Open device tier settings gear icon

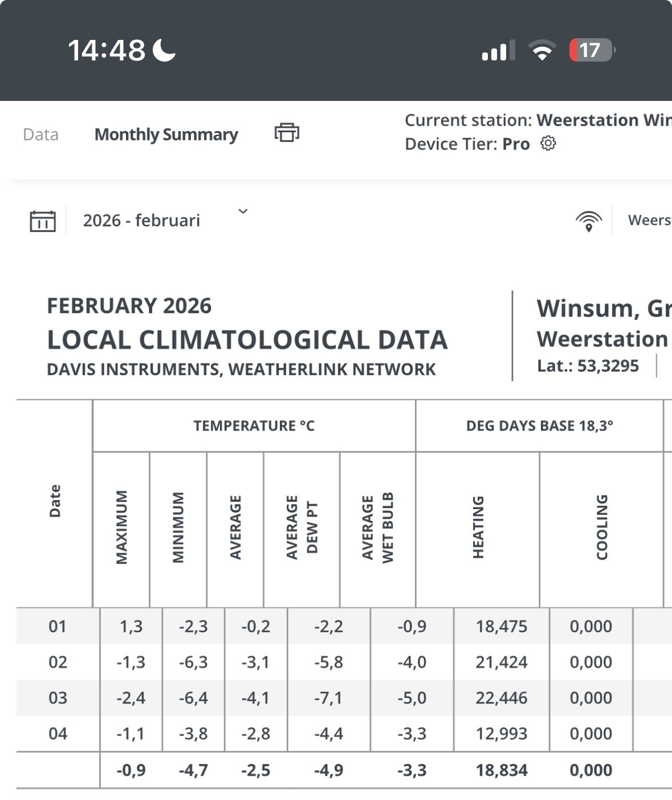[548, 144]
